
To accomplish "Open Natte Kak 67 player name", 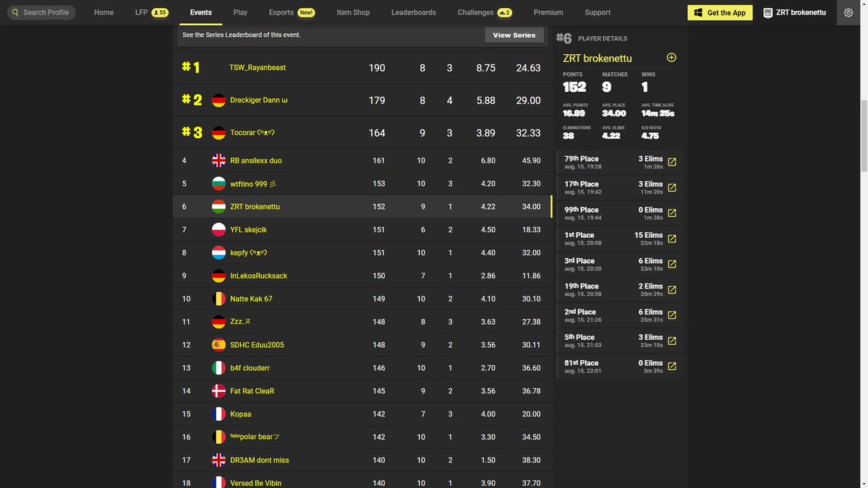I will click(x=251, y=299).
